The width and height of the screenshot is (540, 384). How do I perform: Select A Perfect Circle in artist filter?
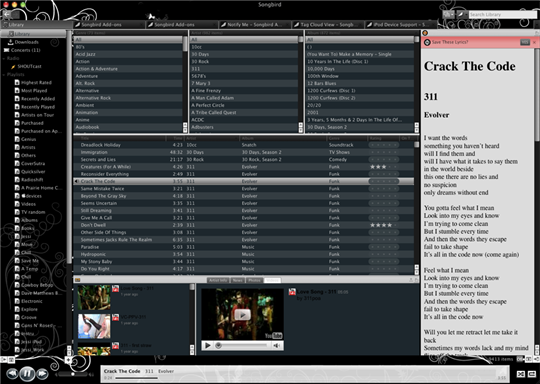(x=244, y=105)
